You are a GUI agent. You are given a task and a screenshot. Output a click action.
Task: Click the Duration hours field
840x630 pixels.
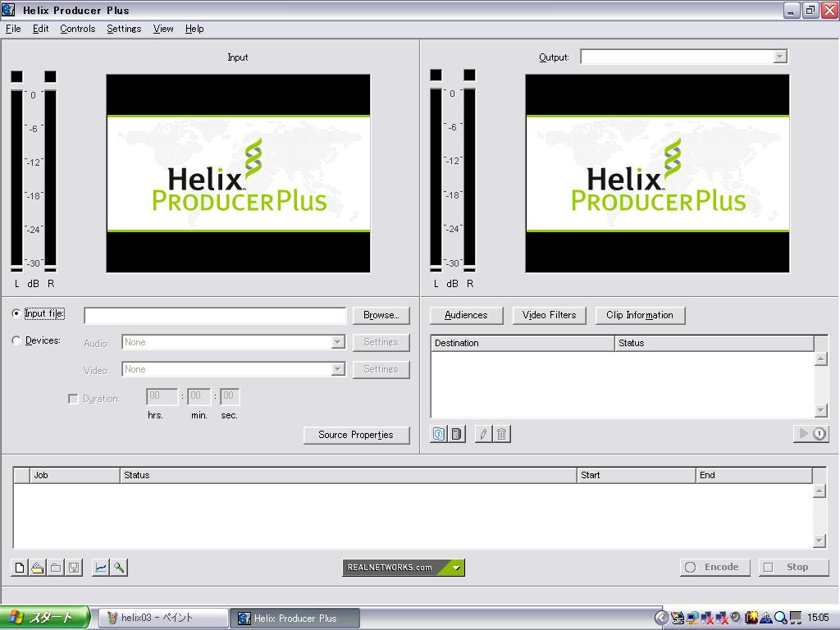[162, 396]
